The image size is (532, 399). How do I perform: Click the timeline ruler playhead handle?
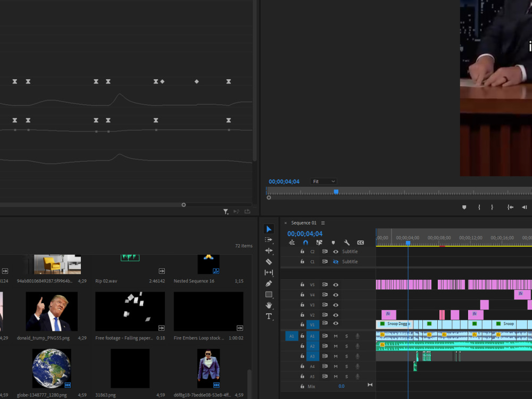click(x=408, y=243)
